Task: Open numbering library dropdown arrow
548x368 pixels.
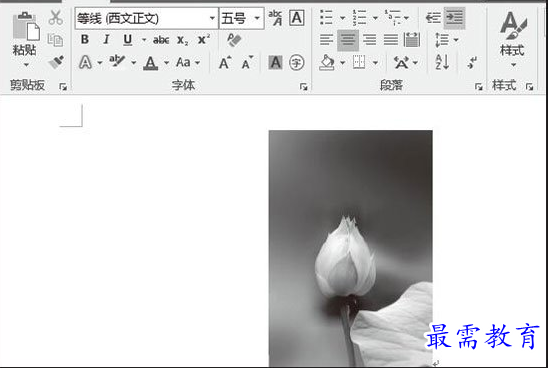Action: [375, 18]
